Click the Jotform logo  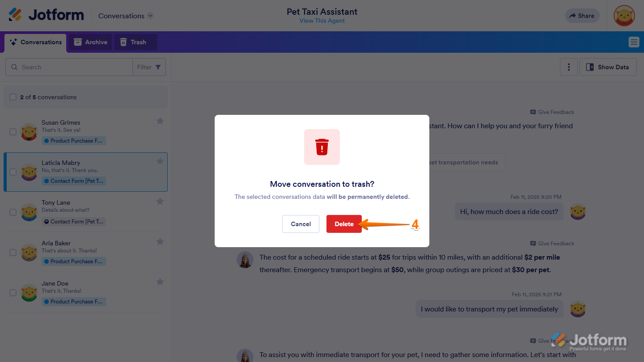pyautogui.click(x=47, y=15)
